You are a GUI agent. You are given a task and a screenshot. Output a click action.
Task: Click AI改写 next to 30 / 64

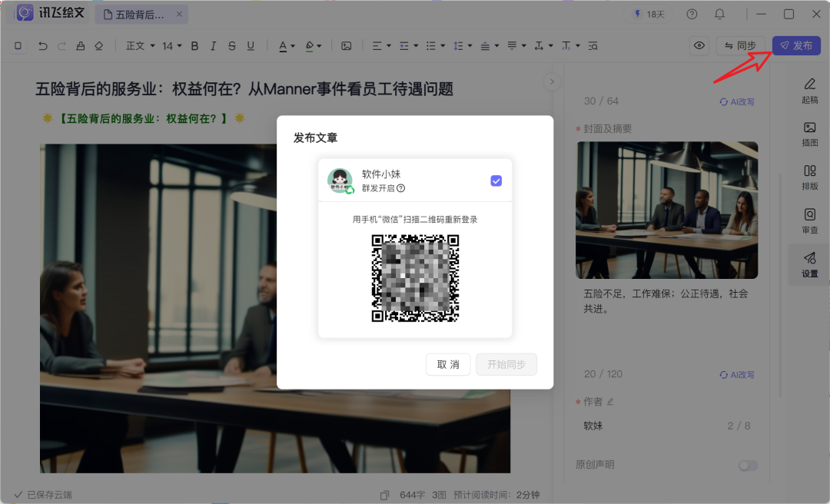click(737, 101)
